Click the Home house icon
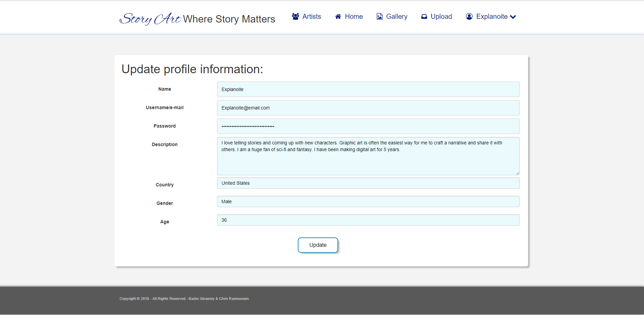Image resolution: width=644 pixels, height=315 pixels. (338, 16)
